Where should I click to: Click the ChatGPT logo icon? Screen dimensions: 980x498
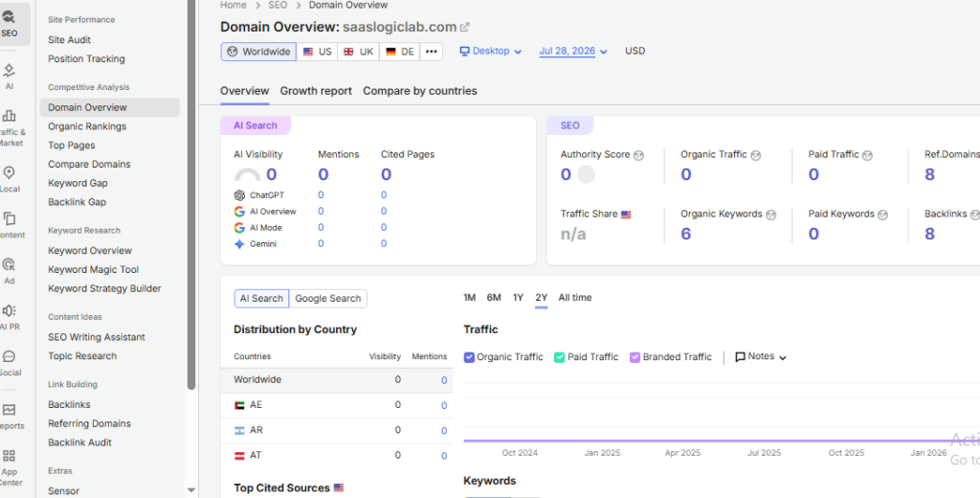tap(239, 195)
